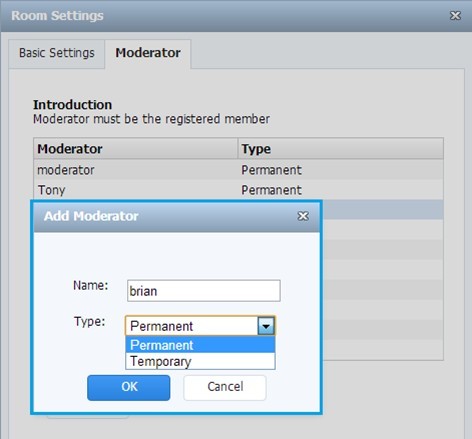Confirm with the OK button
This screenshot has height=439, width=472.
point(129,388)
